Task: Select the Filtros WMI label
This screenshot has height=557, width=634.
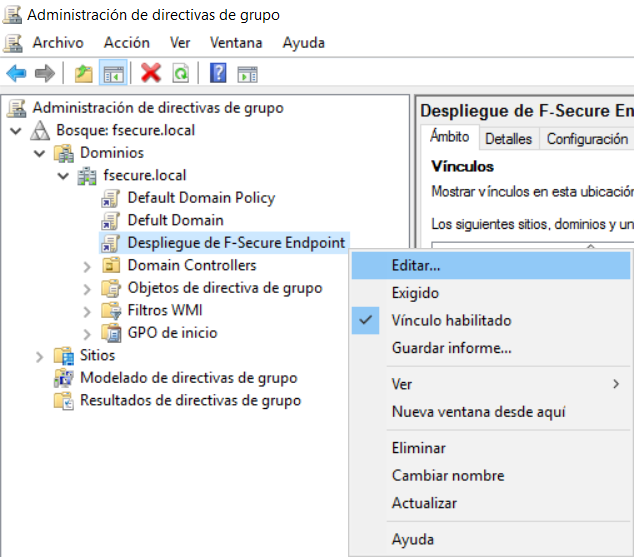Action: click(x=165, y=310)
